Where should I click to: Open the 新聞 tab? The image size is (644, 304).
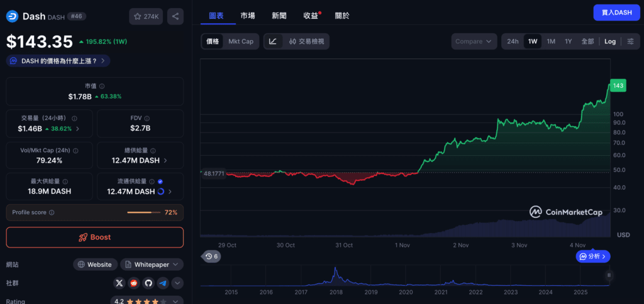tap(279, 15)
